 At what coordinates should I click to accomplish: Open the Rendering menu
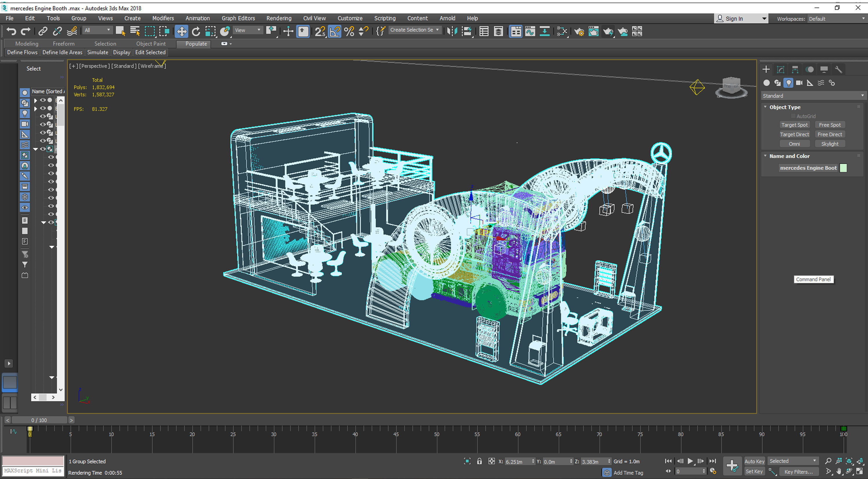[279, 18]
